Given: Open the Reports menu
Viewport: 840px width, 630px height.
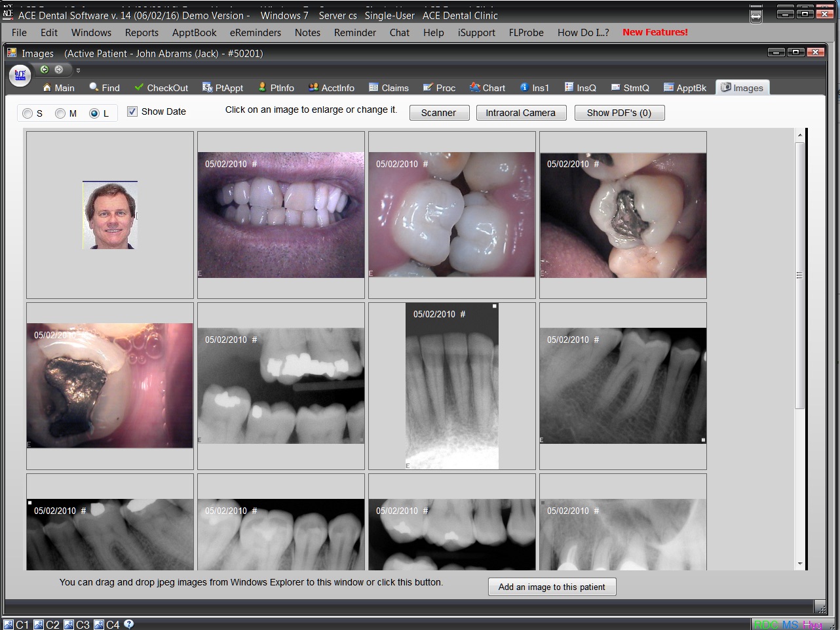Looking at the screenshot, I should tap(142, 32).
